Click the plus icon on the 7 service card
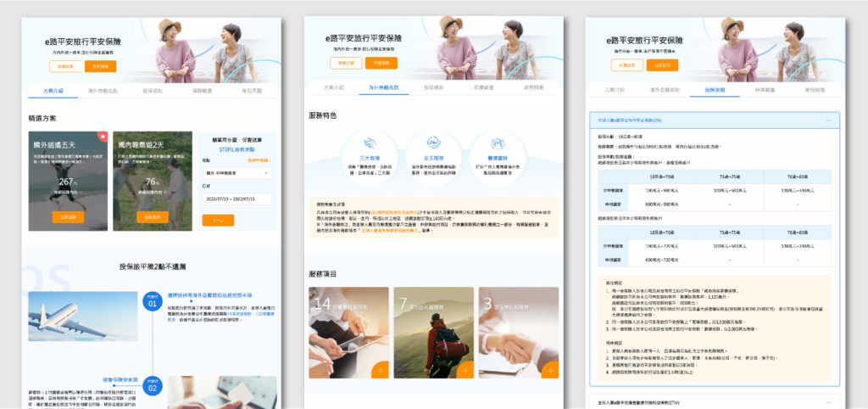 point(465,369)
